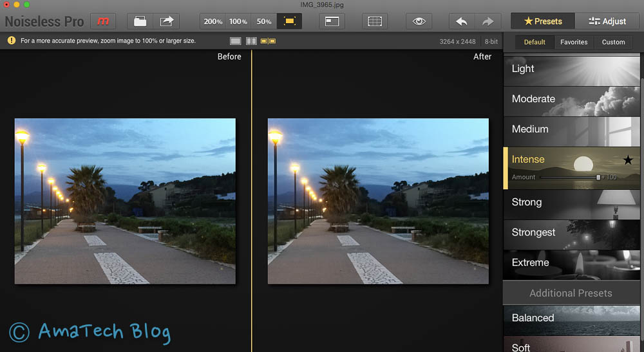Click the redo arrow button
The height and width of the screenshot is (352, 644).
488,21
